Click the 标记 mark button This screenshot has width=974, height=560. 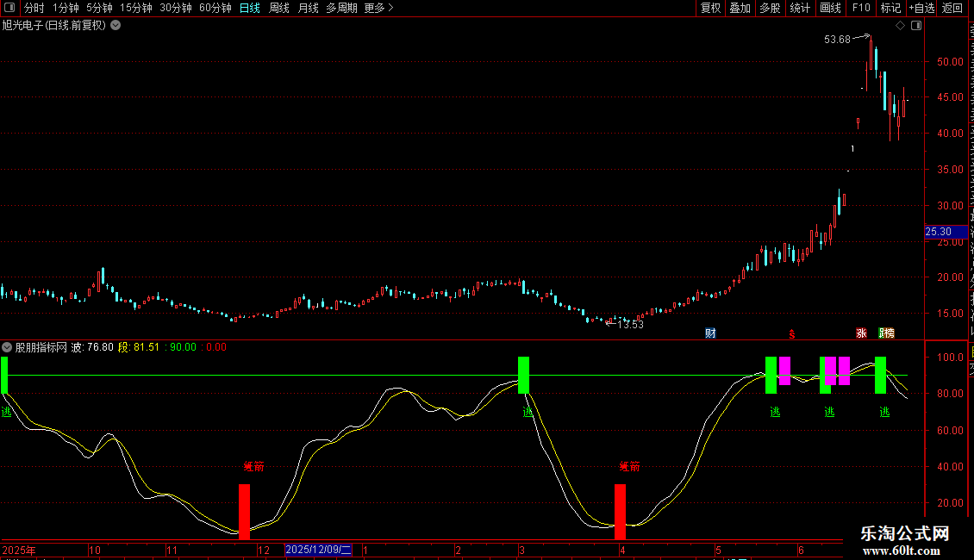click(890, 8)
